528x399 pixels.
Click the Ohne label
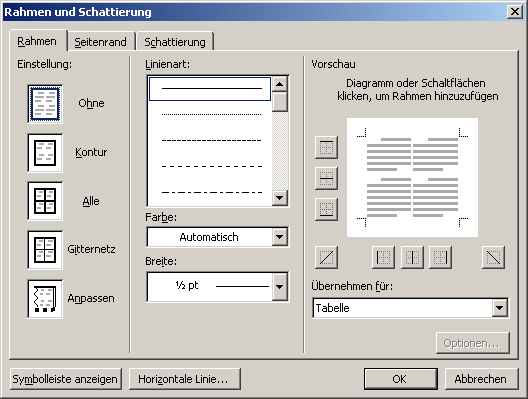click(91, 103)
